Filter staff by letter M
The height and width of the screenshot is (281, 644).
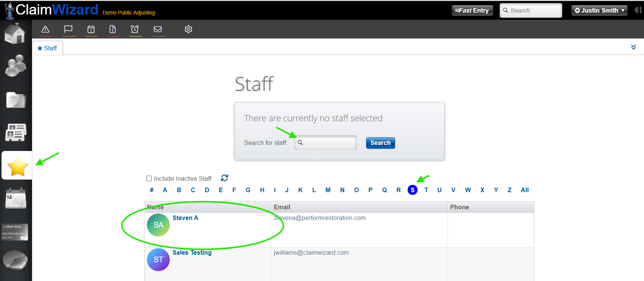328,190
